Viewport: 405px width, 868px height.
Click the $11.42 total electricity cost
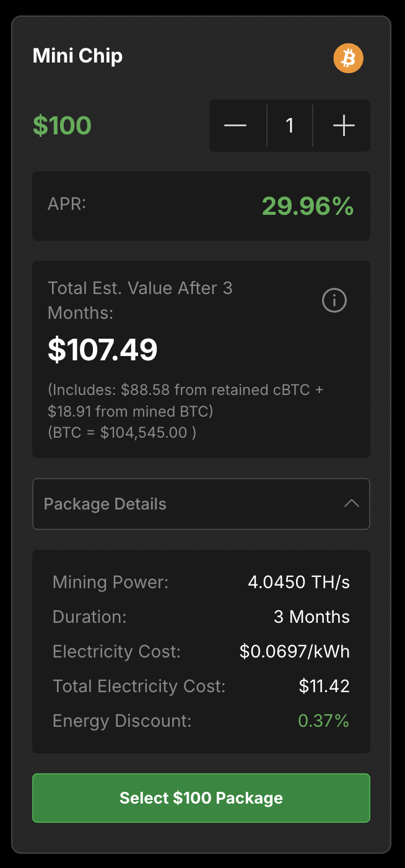pos(324,686)
